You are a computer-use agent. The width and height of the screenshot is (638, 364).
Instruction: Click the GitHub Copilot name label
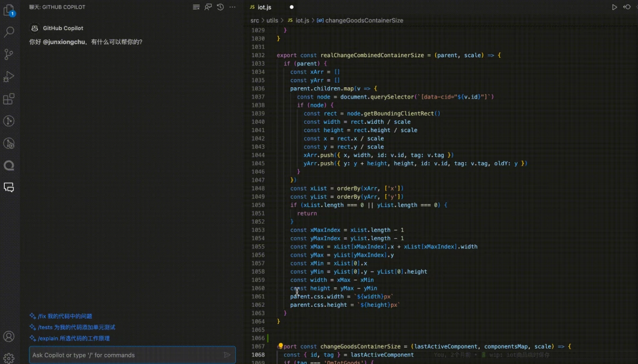click(63, 28)
